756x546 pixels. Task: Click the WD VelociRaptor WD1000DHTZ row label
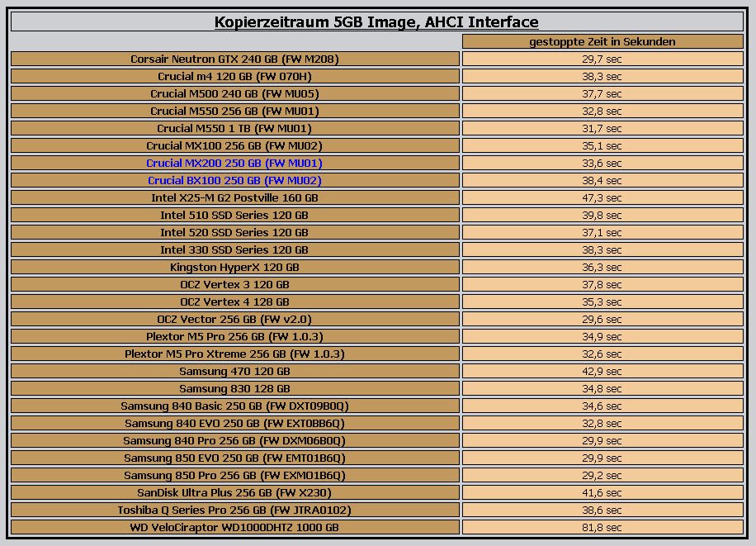(234, 527)
